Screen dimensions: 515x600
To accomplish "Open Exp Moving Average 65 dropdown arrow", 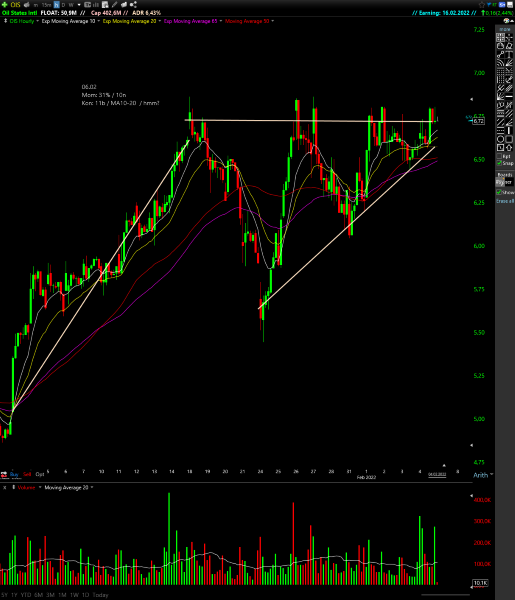I will tap(221, 21).
